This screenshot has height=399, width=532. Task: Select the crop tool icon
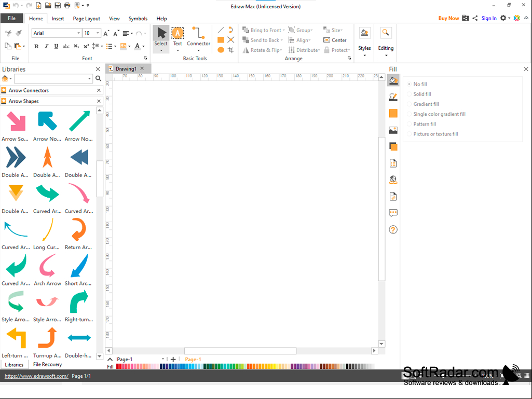231,50
